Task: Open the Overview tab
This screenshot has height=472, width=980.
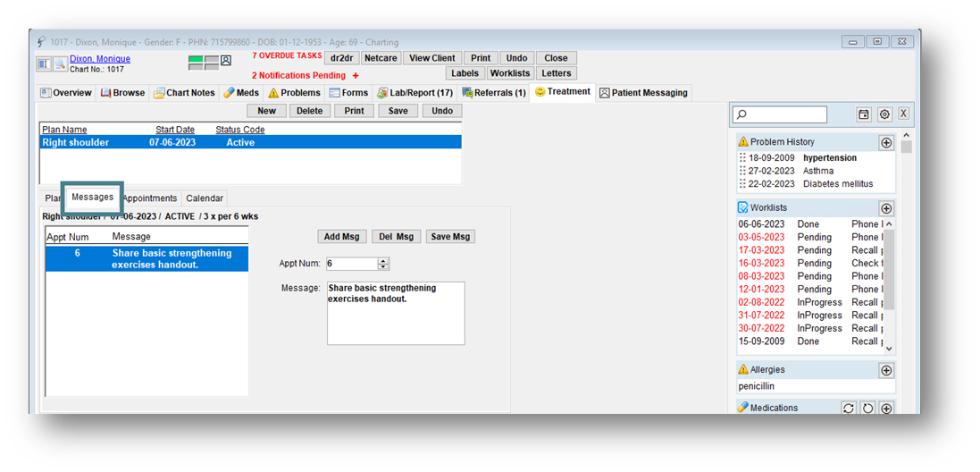Action: tap(65, 93)
